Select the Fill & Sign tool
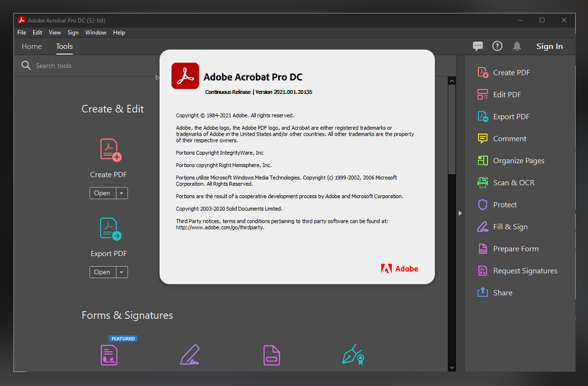Screen dimensions: 588x386 (x=482, y=227)
